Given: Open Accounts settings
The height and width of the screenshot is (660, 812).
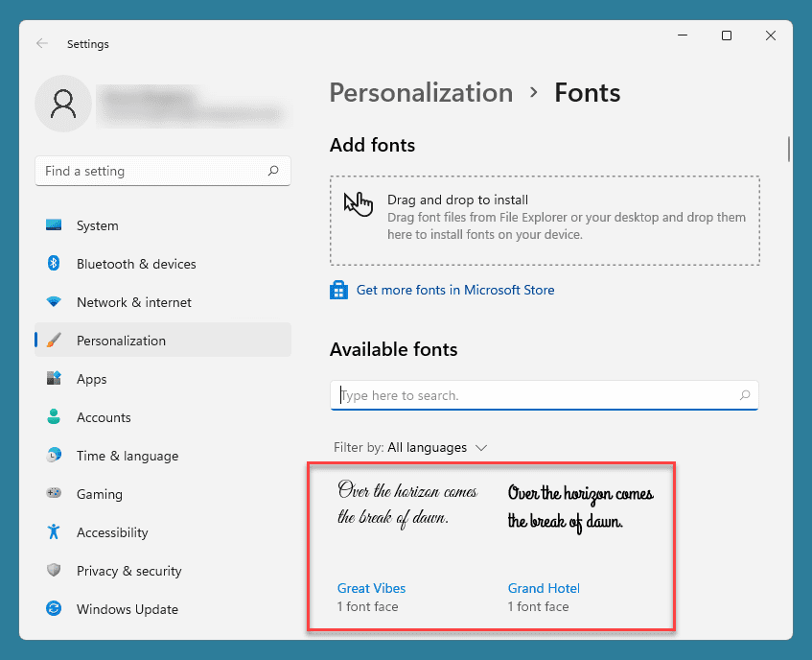Looking at the screenshot, I should [163, 417].
